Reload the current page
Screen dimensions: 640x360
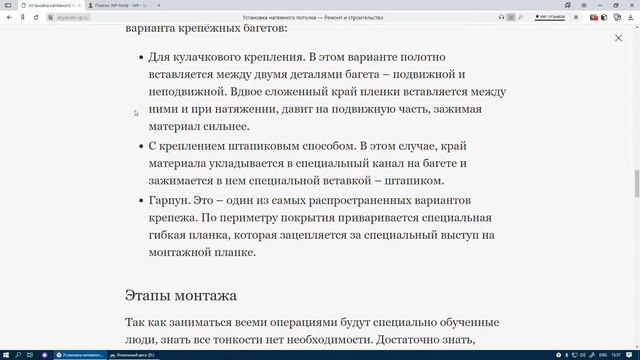tap(36, 18)
